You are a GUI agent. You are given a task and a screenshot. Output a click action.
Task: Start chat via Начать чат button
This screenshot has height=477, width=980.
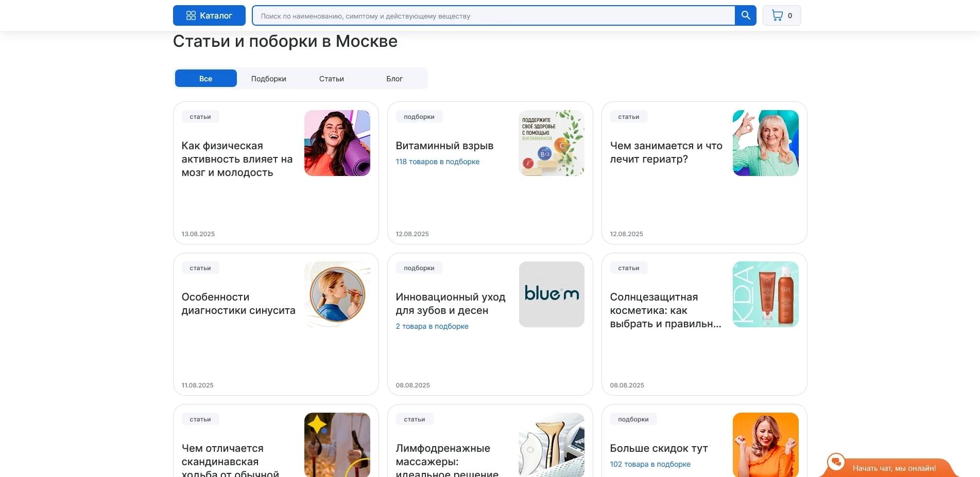(894, 468)
